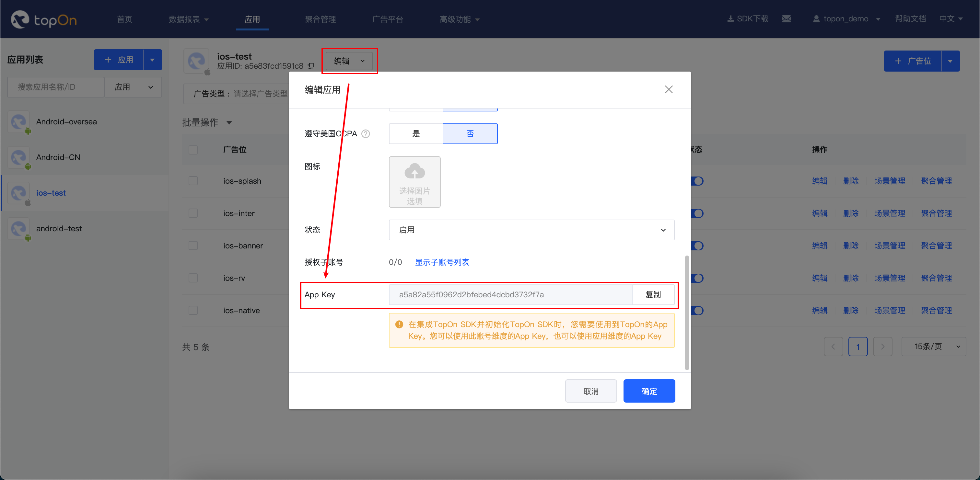The height and width of the screenshot is (480, 980).
Task: Click the topOn logo
Action: (44, 19)
